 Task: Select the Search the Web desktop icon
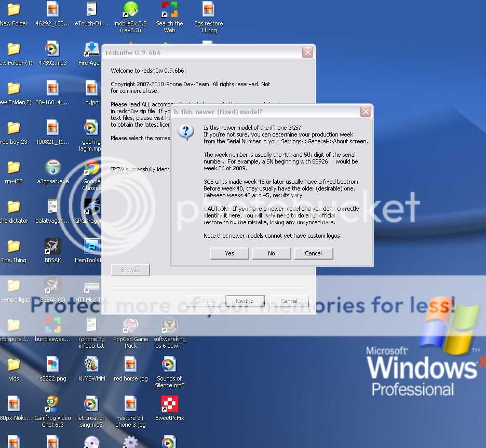click(169, 9)
